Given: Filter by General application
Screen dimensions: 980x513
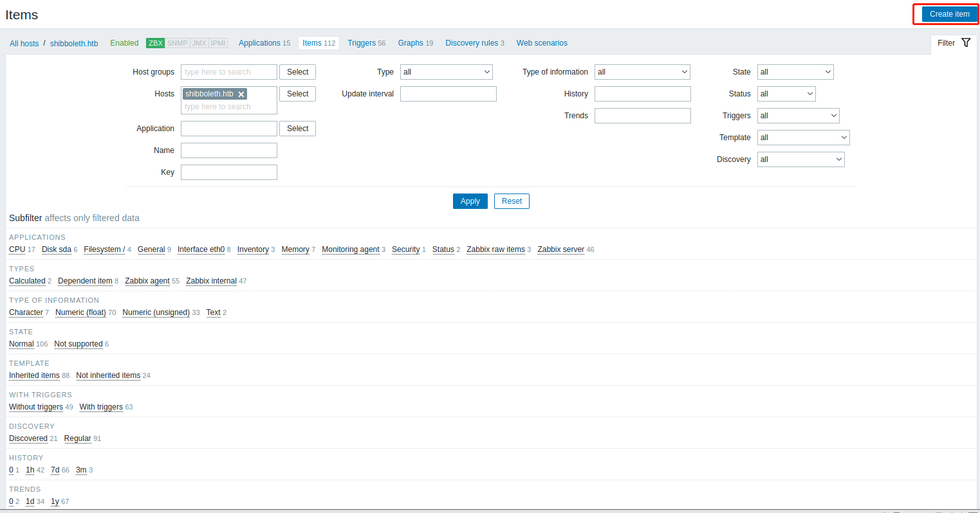Looking at the screenshot, I should click(151, 249).
